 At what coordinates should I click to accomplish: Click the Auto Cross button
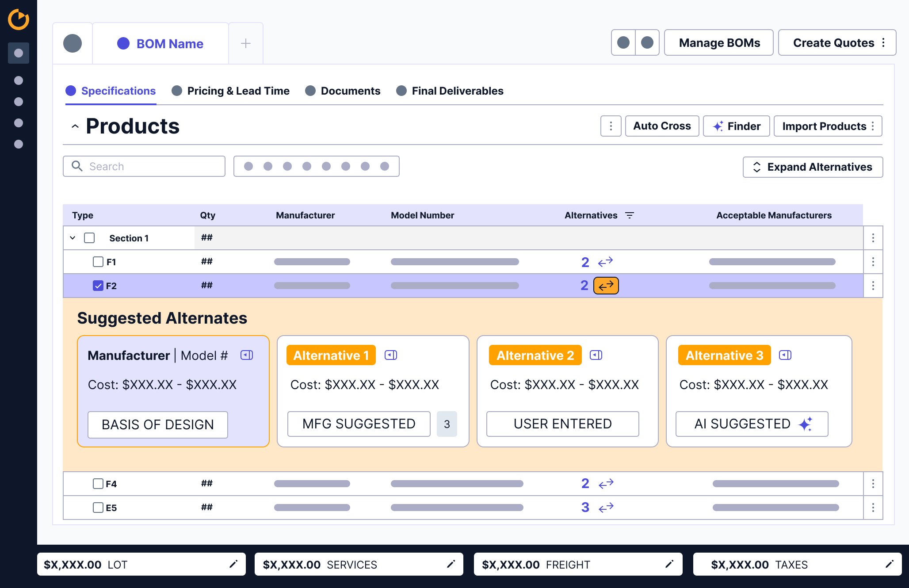coord(662,126)
